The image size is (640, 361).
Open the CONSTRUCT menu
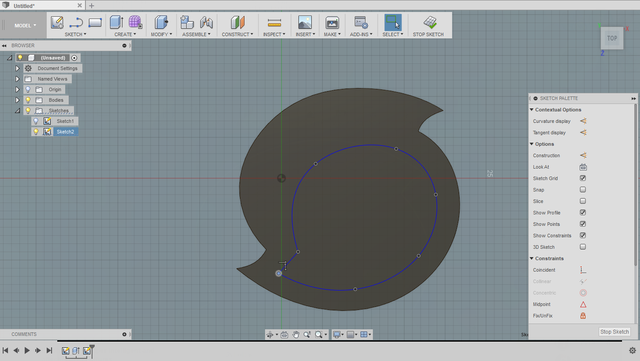point(237,34)
